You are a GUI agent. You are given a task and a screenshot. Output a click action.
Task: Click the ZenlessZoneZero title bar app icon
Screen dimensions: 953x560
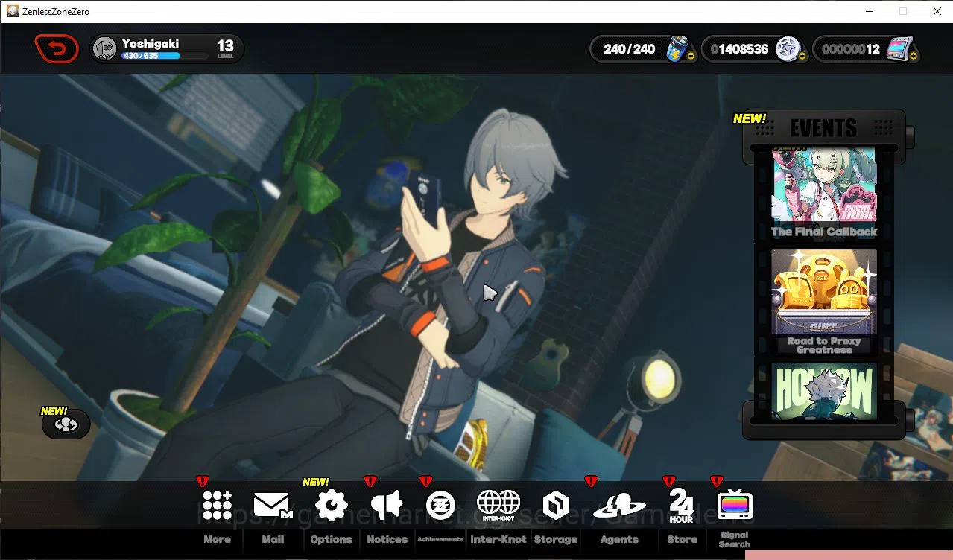click(12, 11)
